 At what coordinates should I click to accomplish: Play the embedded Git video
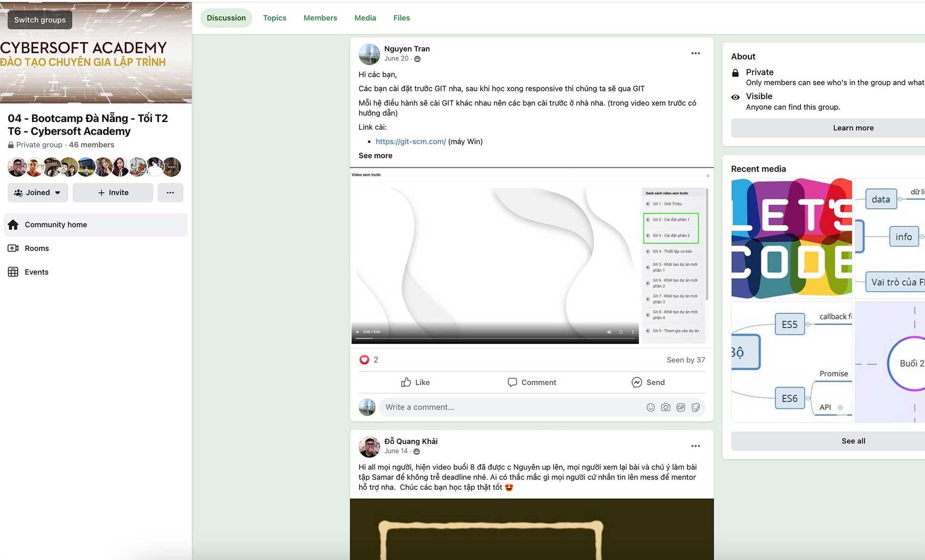click(x=357, y=332)
